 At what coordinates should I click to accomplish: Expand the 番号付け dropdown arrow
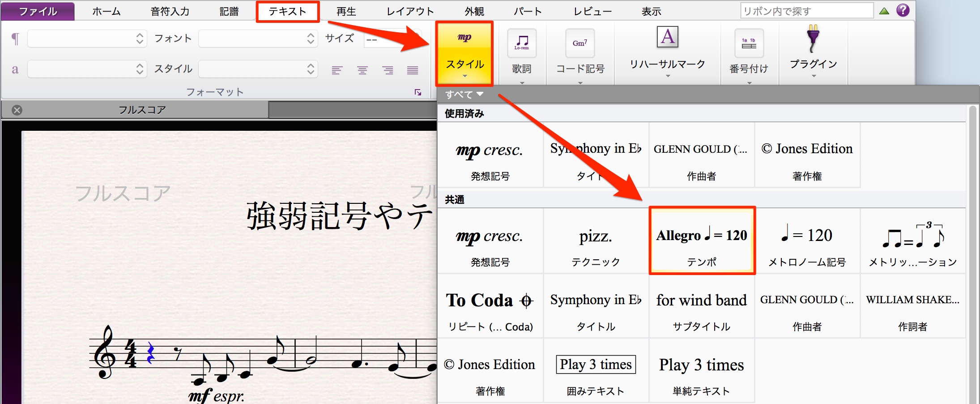click(749, 82)
